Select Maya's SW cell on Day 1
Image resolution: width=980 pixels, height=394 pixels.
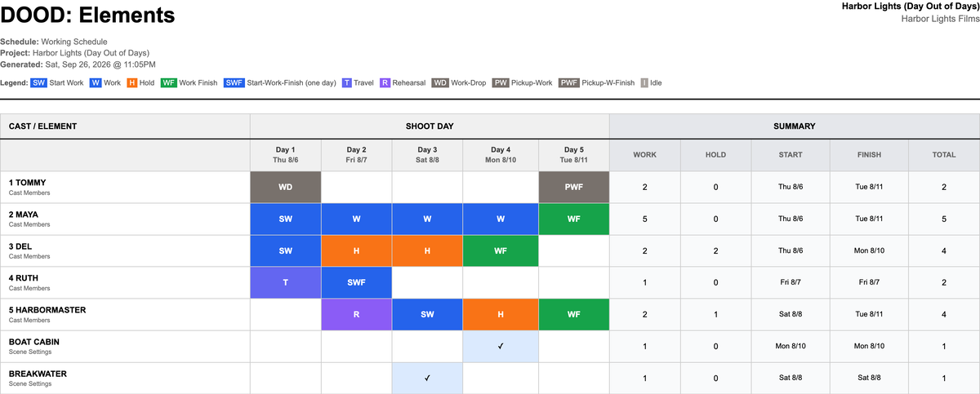pos(286,219)
